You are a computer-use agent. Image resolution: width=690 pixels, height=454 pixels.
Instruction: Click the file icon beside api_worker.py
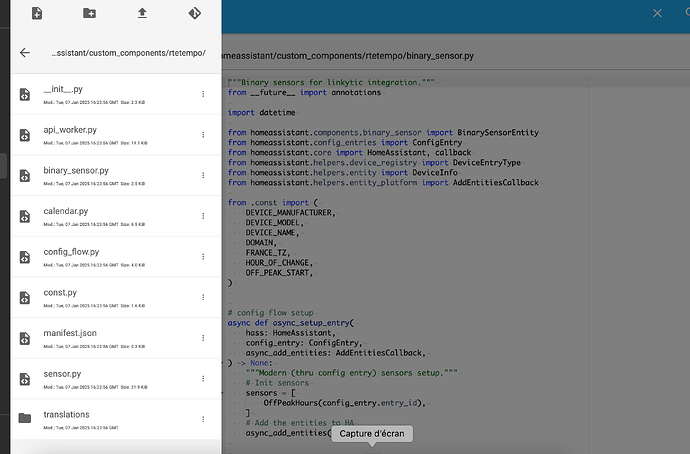pos(25,135)
